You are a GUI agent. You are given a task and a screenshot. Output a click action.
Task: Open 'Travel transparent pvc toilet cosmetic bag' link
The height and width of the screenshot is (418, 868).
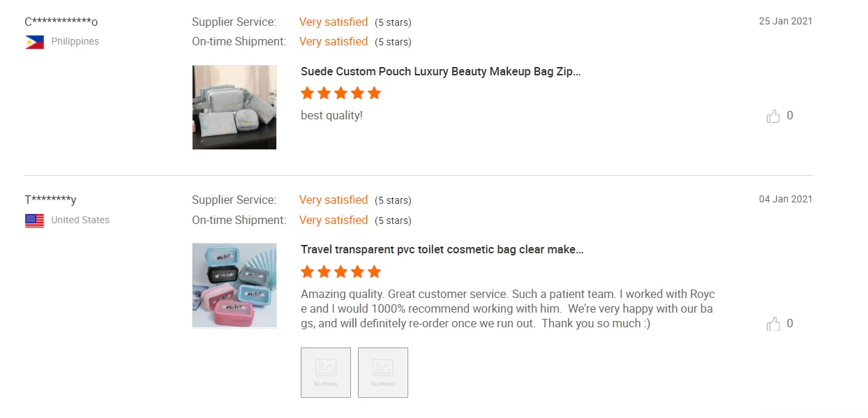442,250
